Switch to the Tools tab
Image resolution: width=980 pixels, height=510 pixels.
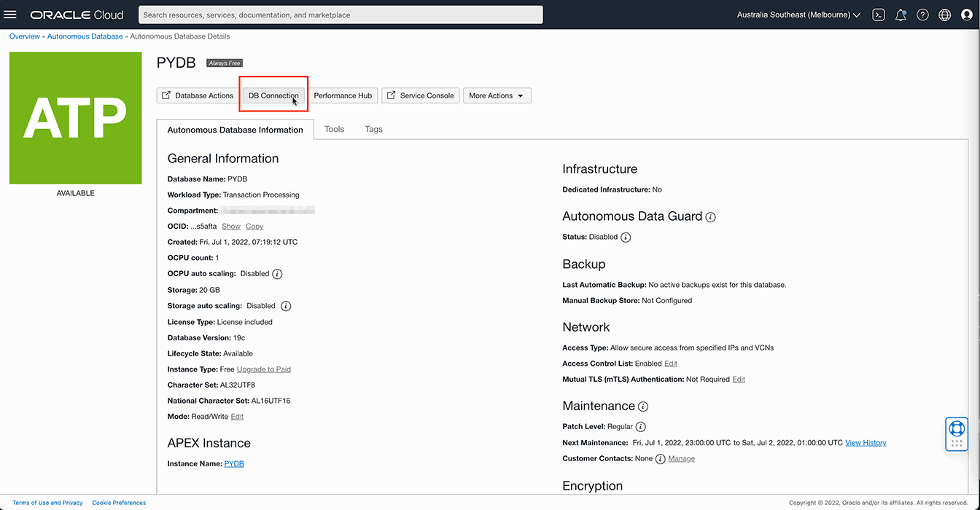point(334,129)
